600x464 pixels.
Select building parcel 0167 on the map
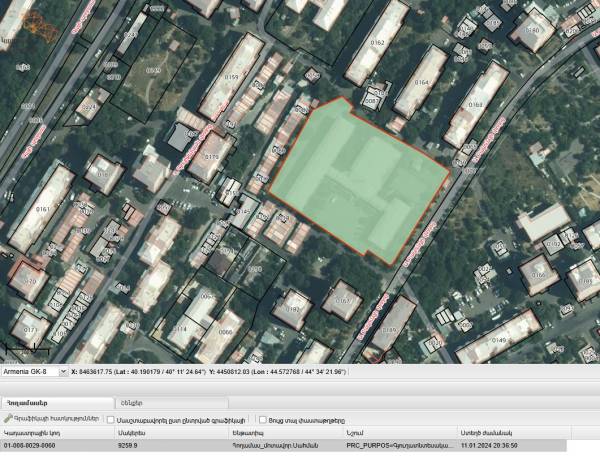click(343, 300)
